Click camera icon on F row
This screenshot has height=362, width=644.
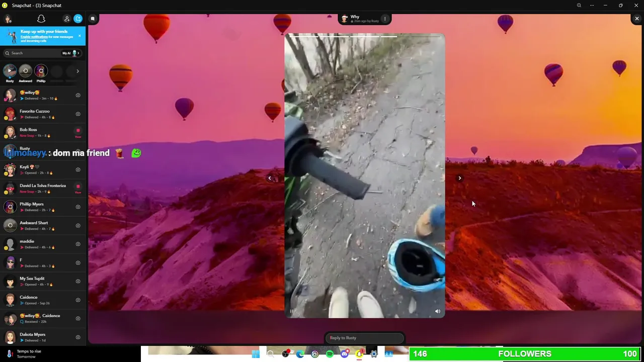[x=78, y=262]
